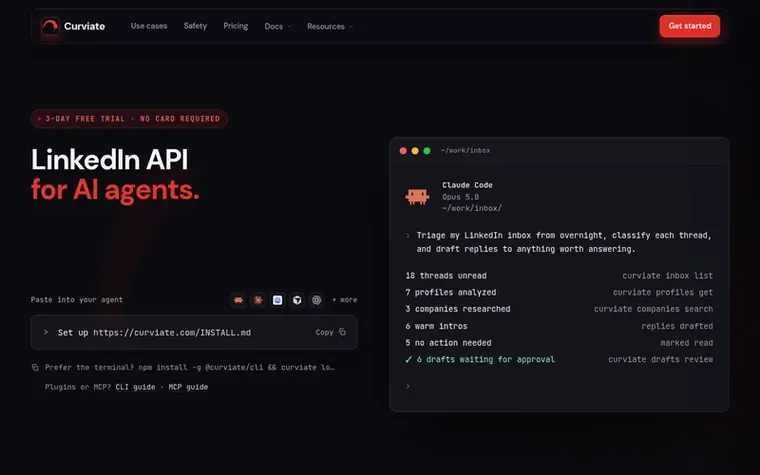Screen dimensions: 760x475
Task: Click 'curviate drafts review' command
Action: [x=661, y=359]
